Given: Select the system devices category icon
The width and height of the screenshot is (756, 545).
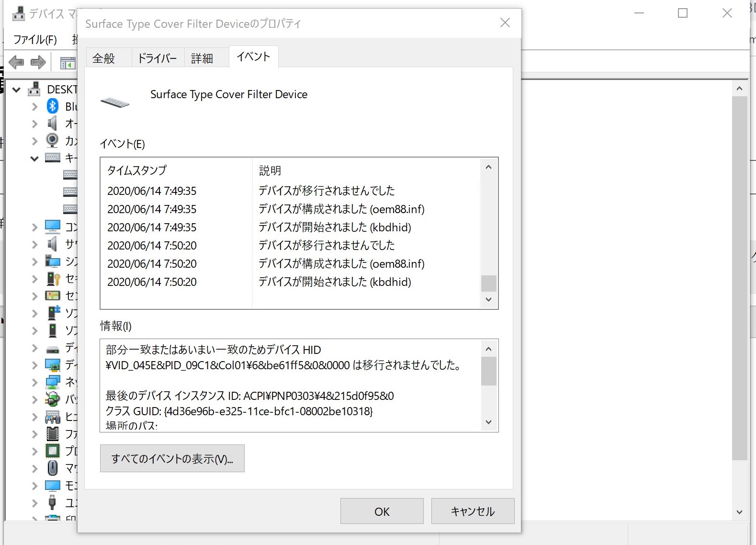Looking at the screenshot, I should click(53, 261).
